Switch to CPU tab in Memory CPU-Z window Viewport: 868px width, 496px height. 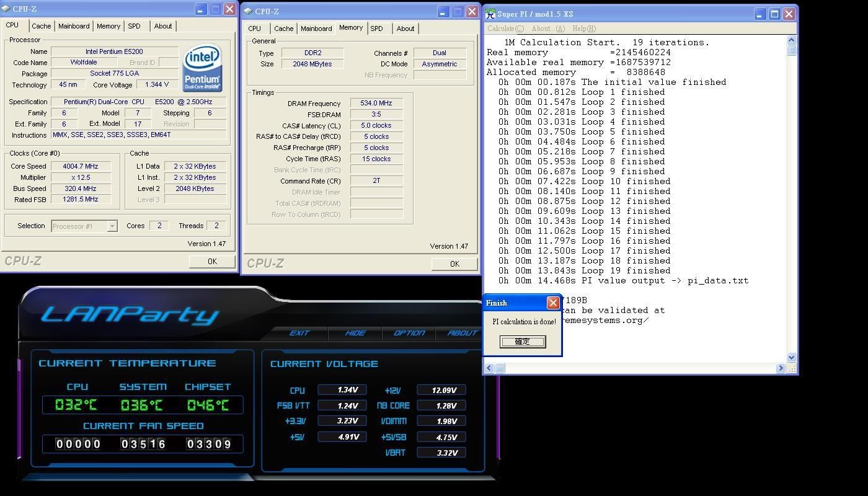[255, 29]
